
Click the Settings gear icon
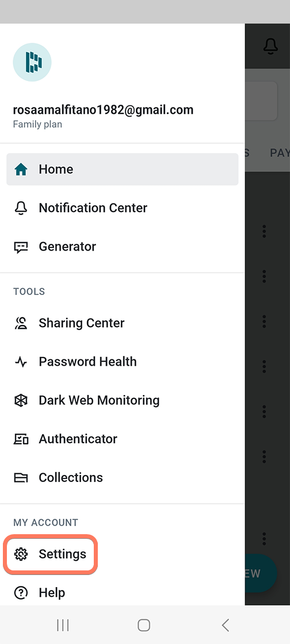(21, 554)
